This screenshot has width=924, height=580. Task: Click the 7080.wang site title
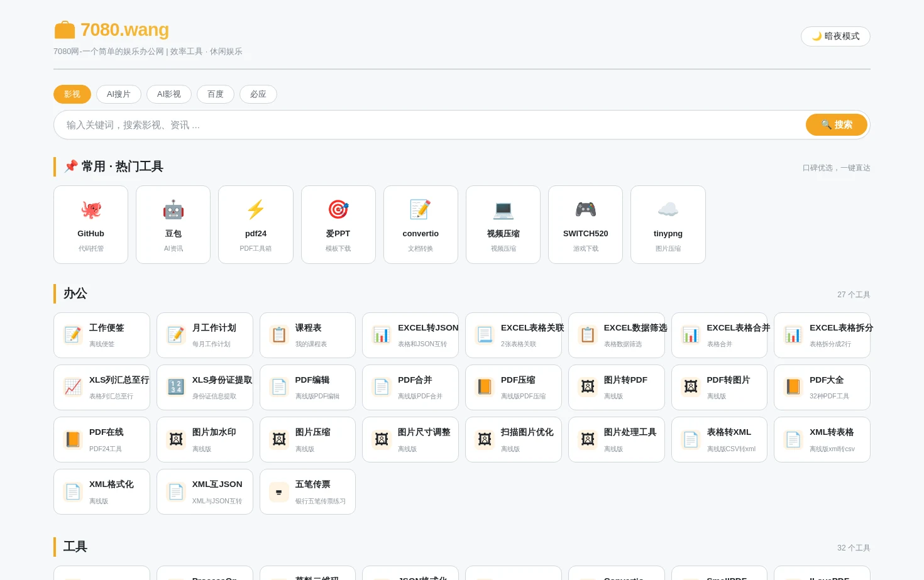(124, 30)
